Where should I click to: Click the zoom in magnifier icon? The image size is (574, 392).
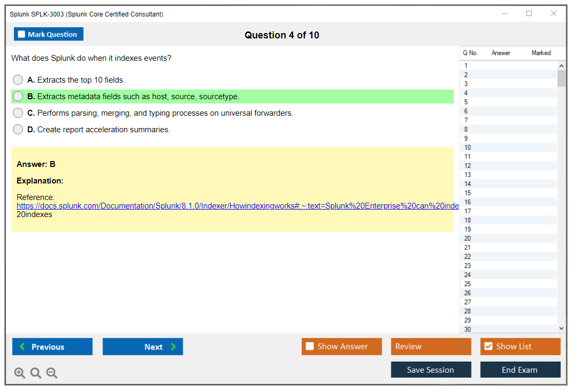(20, 373)
